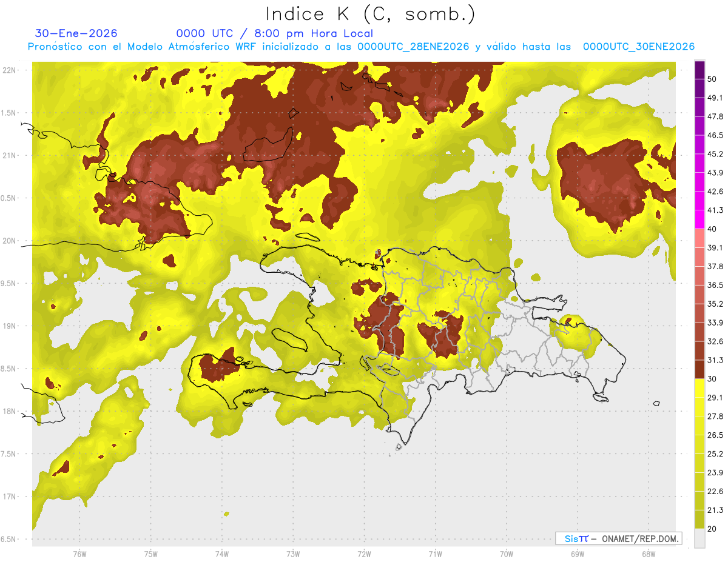Select the light gray swatch below 20
The image size is (728, 562).
[x=699, y=538]
